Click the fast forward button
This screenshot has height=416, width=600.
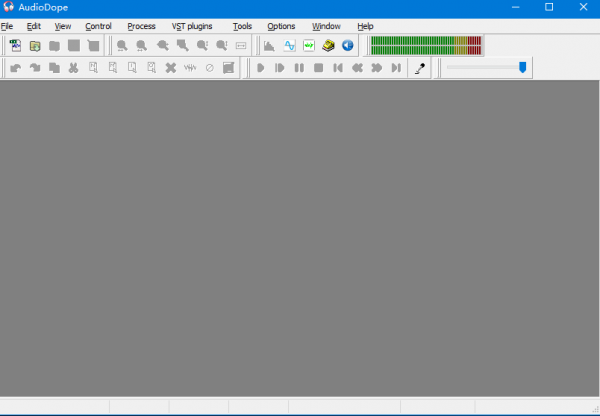(377, 68)
